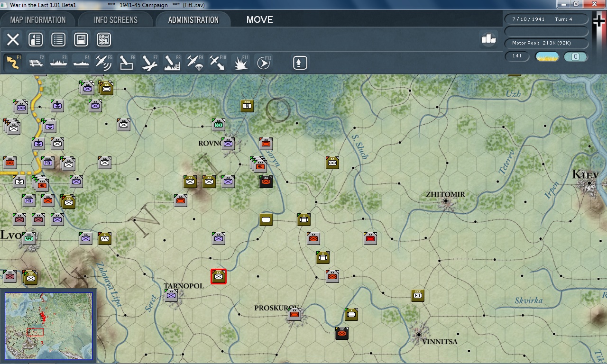Viewport: 607px width, 364px height.
Task: Select the red-highlighted infantry unit near Tarnopol
Action: click(219, 276)
